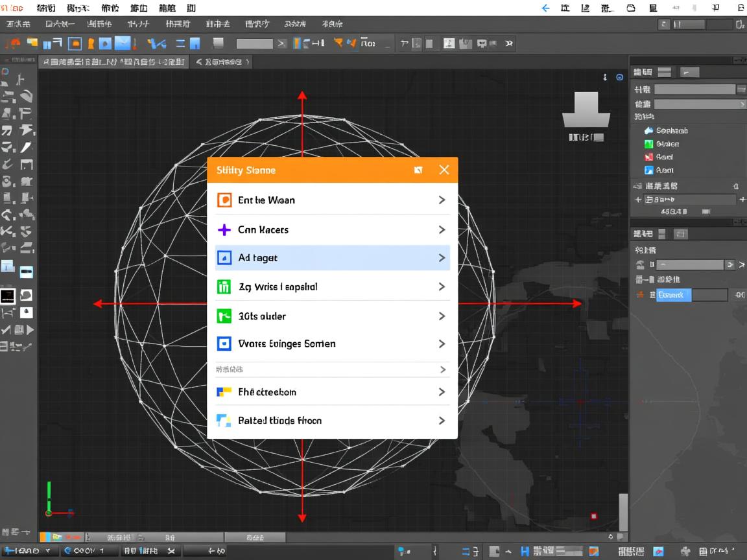This screenshot has width=747, height=560.
Task: Click the blue envelope icon in the toolbar
Action: click(x=122, y=43)
